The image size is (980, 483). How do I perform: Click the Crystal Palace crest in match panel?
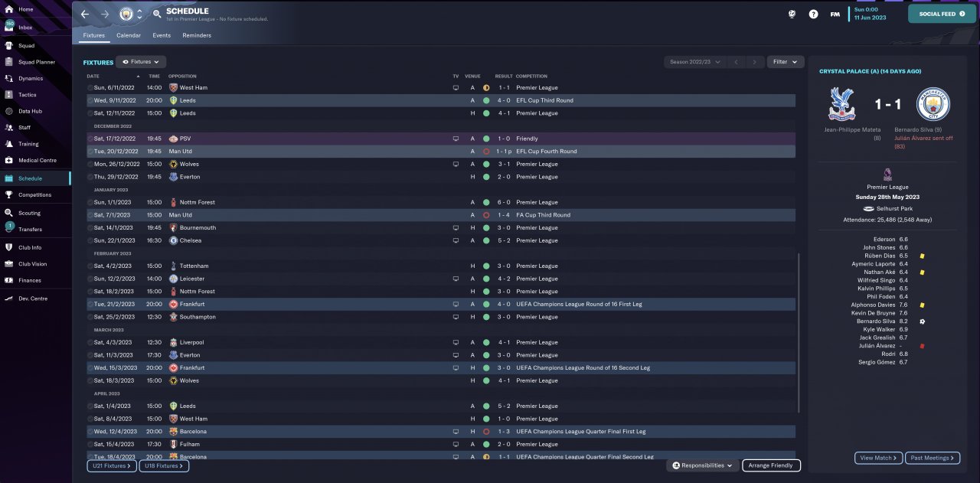pyautogui.click(x=842, y=104)
